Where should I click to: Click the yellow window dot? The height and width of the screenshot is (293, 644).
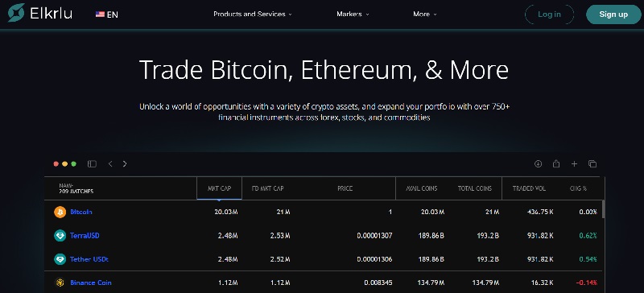(x=65, y=164)
